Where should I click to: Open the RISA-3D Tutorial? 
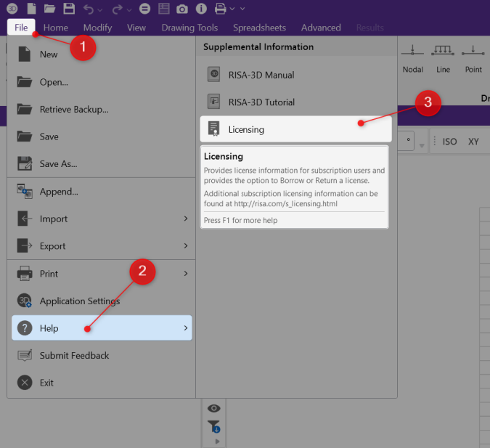(x=295, y=102)
